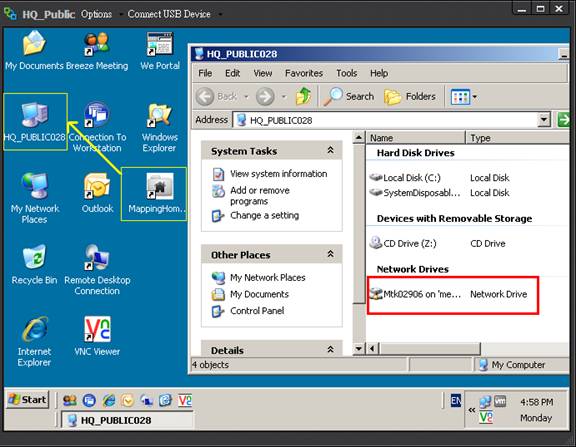Screen dimensions: 576x447
Task: Click the Internet Explorer quick launch icon
Action: point(109,400)
